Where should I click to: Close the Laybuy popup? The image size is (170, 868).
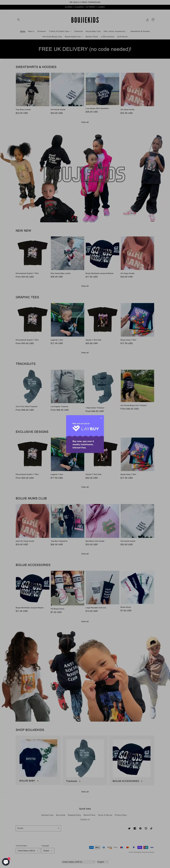pos(101,418)
